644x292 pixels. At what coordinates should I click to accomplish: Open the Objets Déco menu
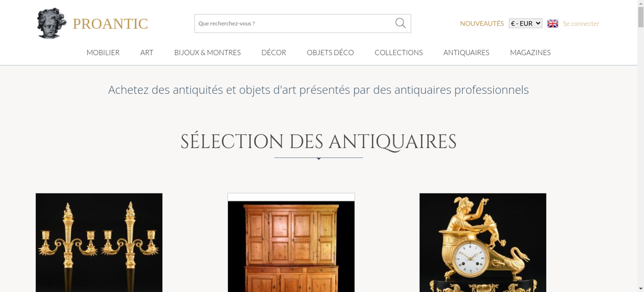coord(330,52)
